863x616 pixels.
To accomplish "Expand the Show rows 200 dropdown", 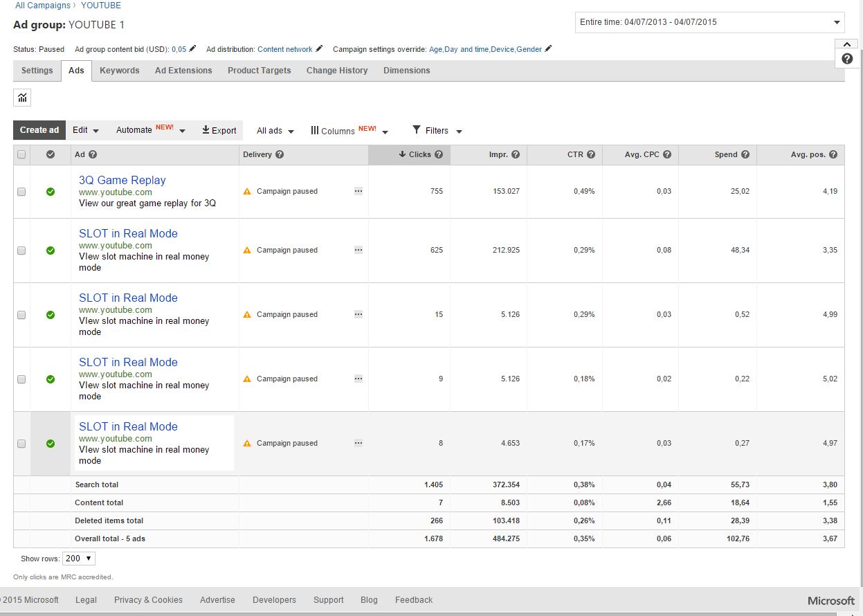I will (x=78, y=559).
